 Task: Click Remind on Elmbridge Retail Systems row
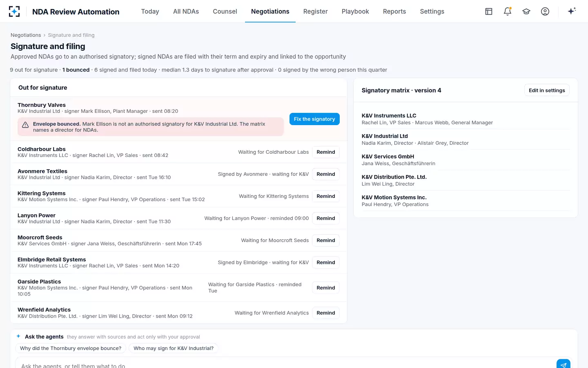pyautogui.click(x=326, y=263)
